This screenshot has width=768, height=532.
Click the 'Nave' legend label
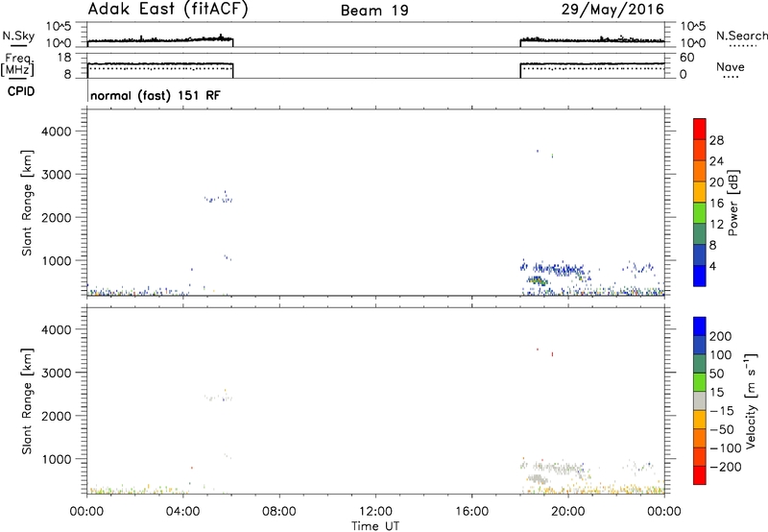730,66
